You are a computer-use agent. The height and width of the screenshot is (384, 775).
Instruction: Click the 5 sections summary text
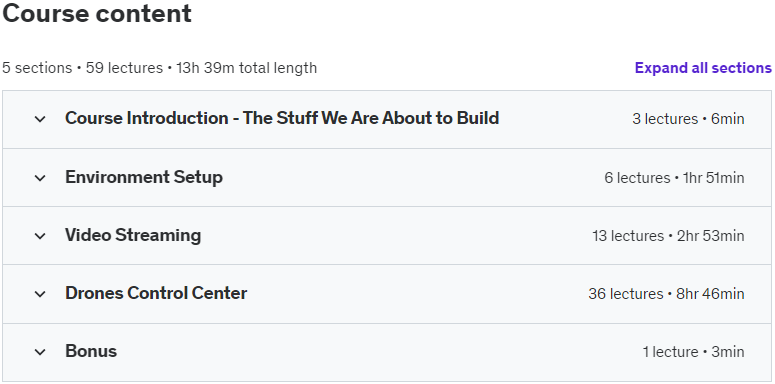pyautogui.click(x=37, y=68)
